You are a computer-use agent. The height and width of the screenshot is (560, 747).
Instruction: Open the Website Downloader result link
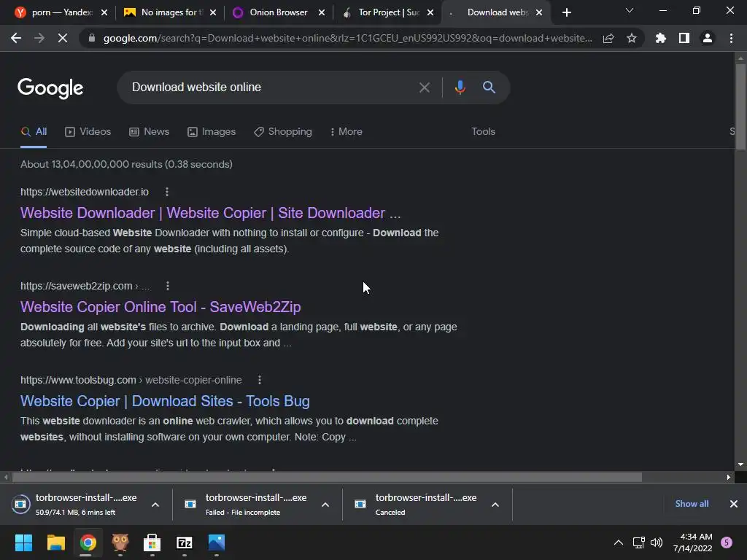(211, 213)
